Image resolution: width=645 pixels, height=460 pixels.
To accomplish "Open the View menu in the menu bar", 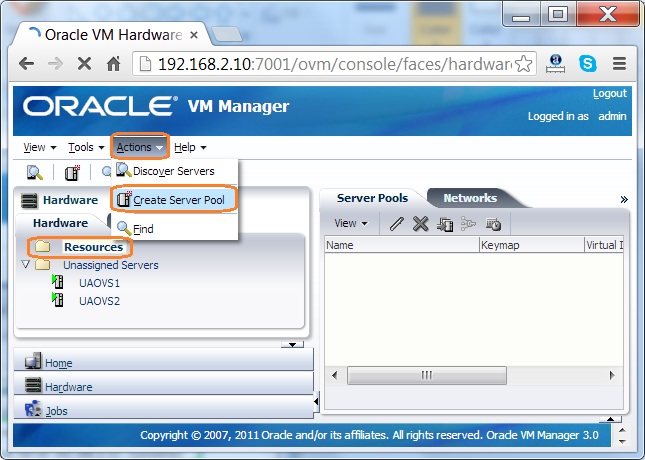I will pyautogui.click(x=39, y=147).
